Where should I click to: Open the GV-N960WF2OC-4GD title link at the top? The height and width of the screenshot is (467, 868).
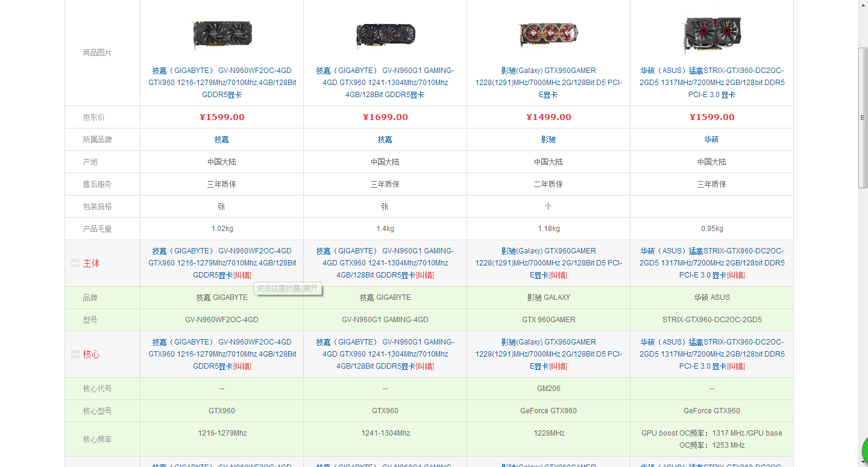click(222, 83)
